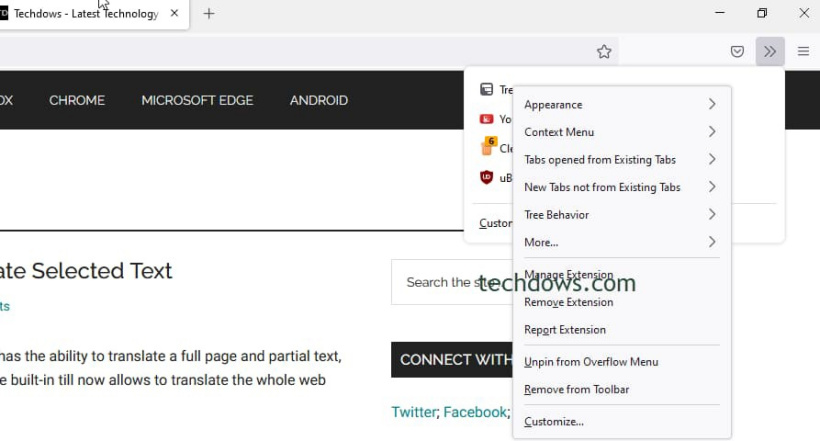Click the ClearURLs extension icon with badge
Screen dimensions: 820x441
pos(488,146)
